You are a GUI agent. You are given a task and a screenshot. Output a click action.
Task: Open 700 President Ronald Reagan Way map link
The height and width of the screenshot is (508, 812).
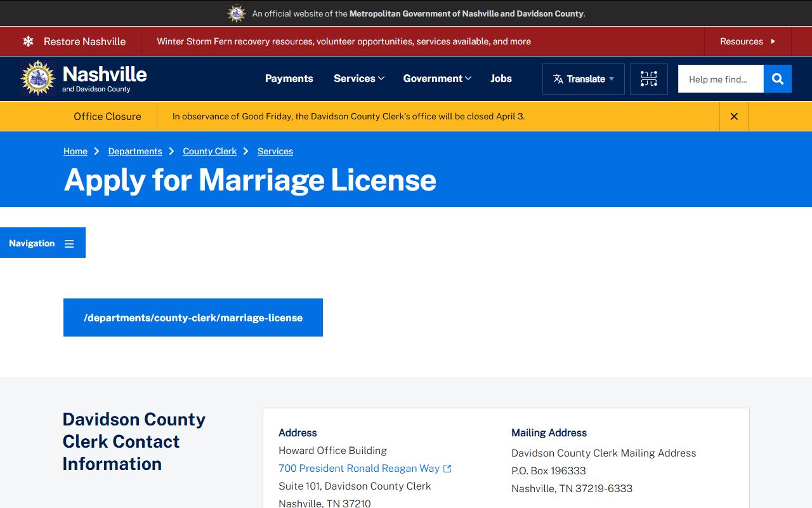359,468
